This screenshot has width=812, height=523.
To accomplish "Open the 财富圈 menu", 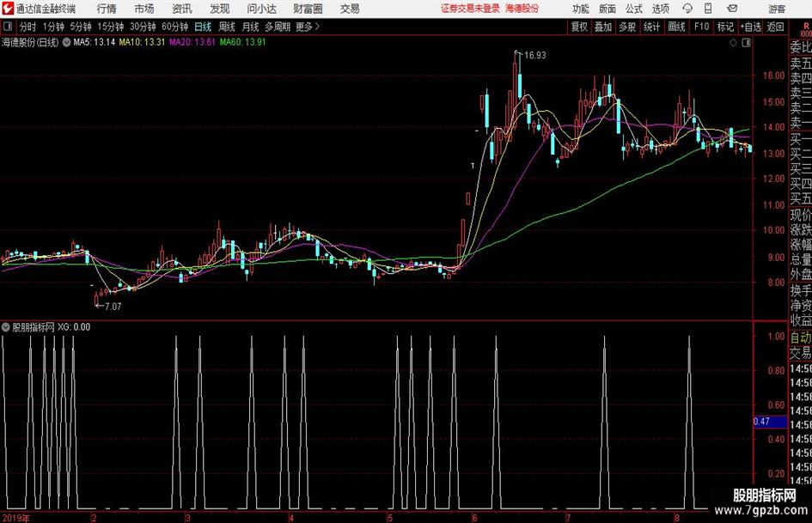I will pyautogui.click(x=308, y=9).
